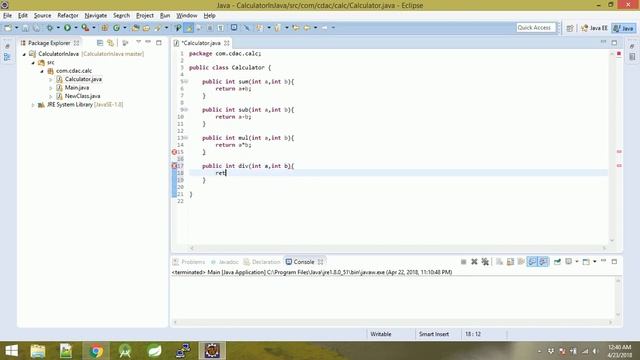
Task: Click the Quick Access search field
Action: point(536,27)
